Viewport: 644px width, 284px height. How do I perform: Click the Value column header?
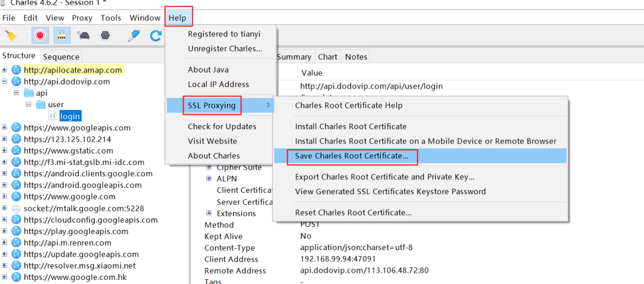[312, 73]
